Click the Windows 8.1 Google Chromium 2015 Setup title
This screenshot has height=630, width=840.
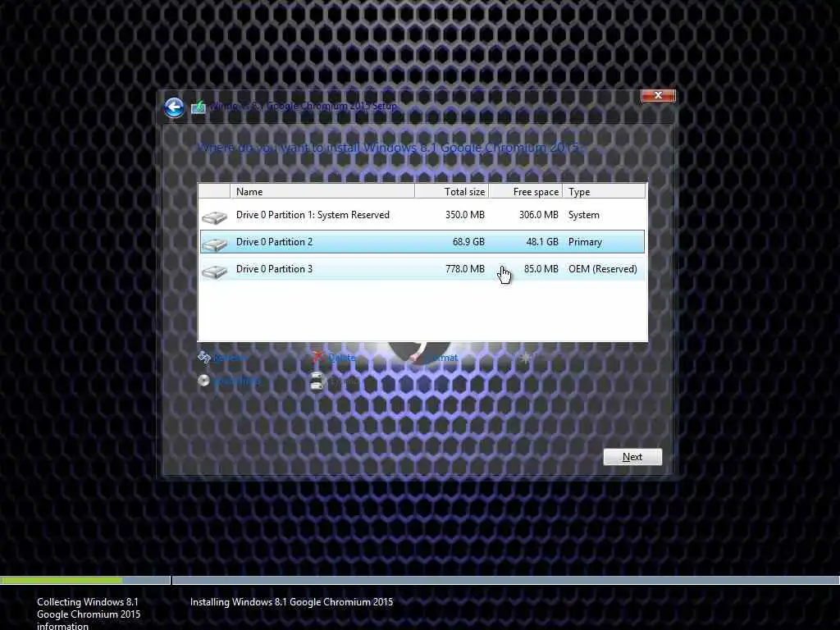[304, 106]
